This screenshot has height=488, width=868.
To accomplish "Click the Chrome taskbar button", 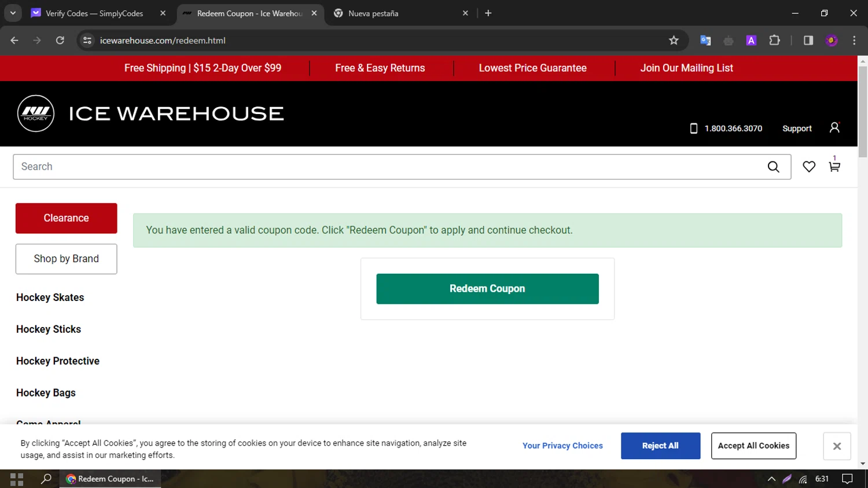I will point(110,479).
